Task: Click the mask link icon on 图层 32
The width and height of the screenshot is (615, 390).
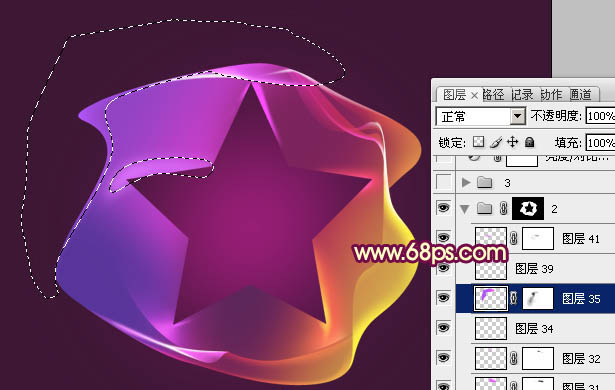Action: click(x=513, y=358)
